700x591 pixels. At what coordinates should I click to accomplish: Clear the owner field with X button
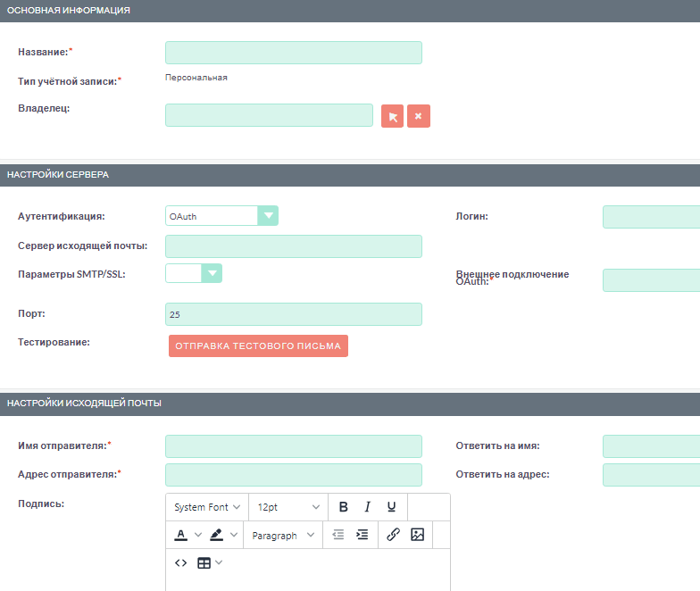click(x=418, y=116)
